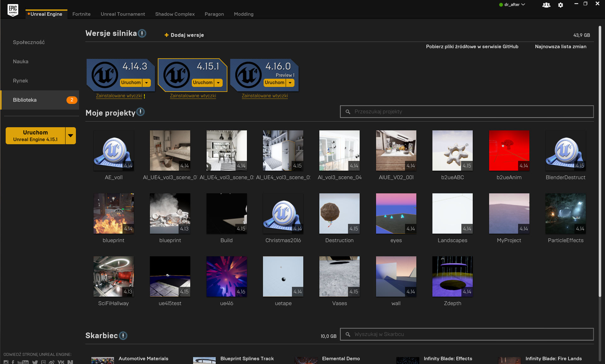Click the info icon beside Skarbiec
605x364 pixels.
tap(123, 336)
